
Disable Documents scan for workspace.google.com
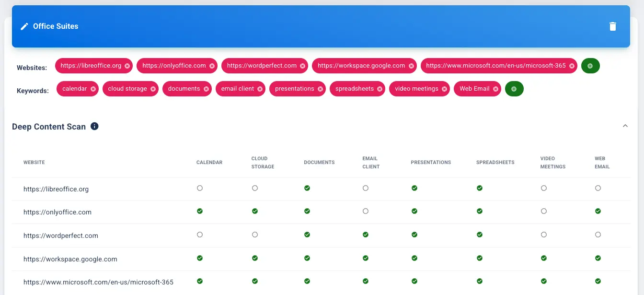pos(307,258)
